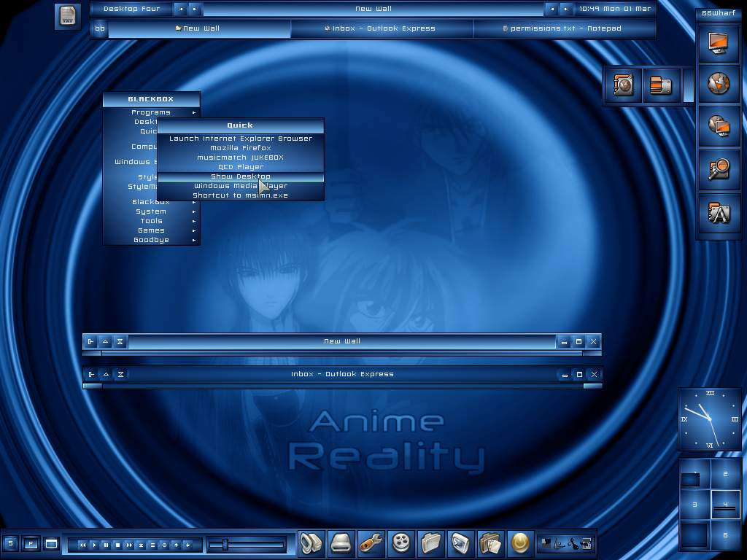Cycle to previous window with toolbar left arrow
This screenshot has height=560, width=747.
click(x=551, y=9)
